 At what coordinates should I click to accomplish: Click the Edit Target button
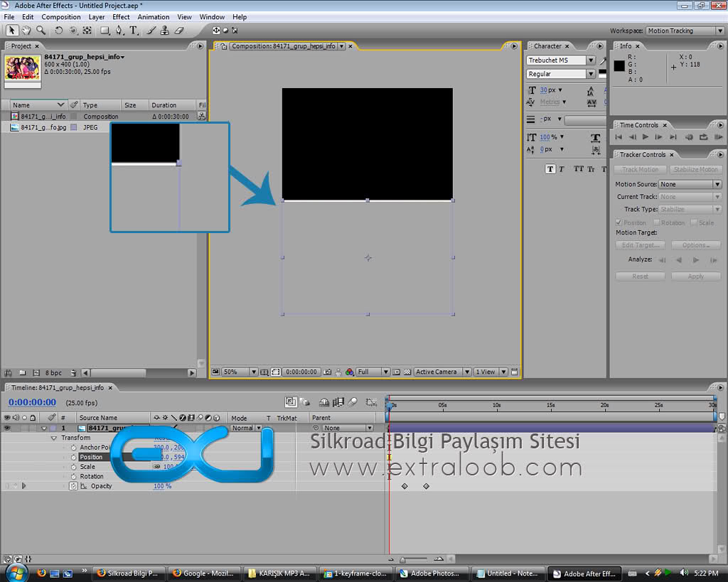(x=641, y=245)
